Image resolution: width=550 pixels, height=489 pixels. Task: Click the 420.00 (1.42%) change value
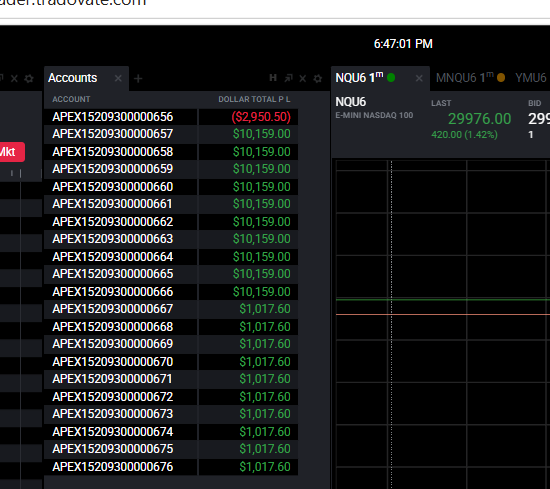pos(464,135)
